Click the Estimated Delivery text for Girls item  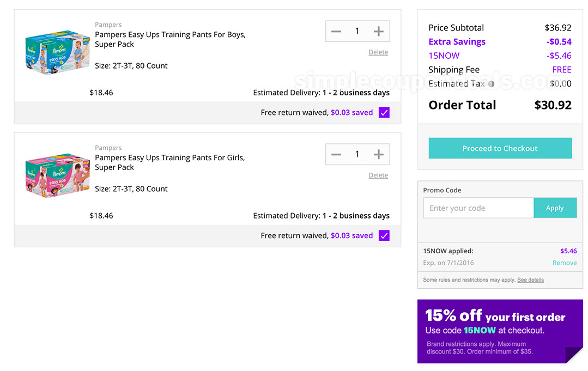(321, 216)
